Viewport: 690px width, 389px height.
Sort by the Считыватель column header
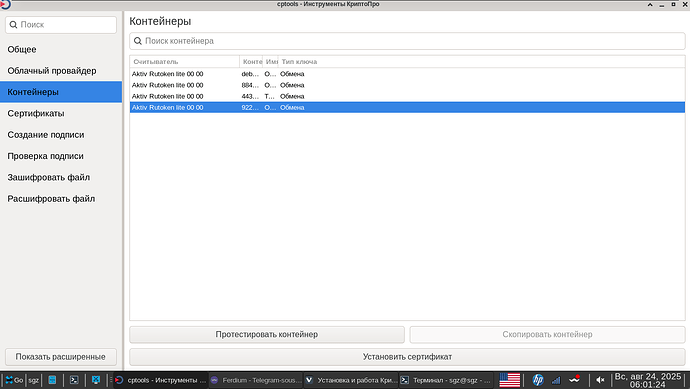tap(185, 62)
